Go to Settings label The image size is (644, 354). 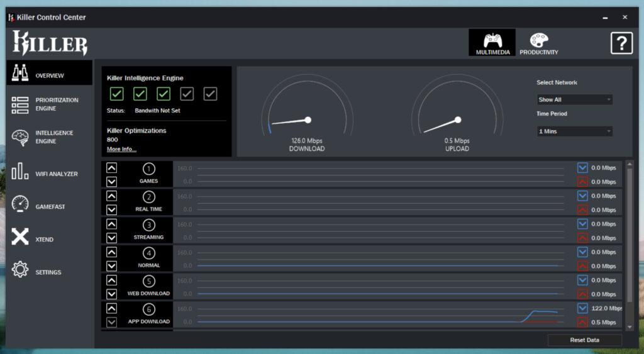point(48,272)
